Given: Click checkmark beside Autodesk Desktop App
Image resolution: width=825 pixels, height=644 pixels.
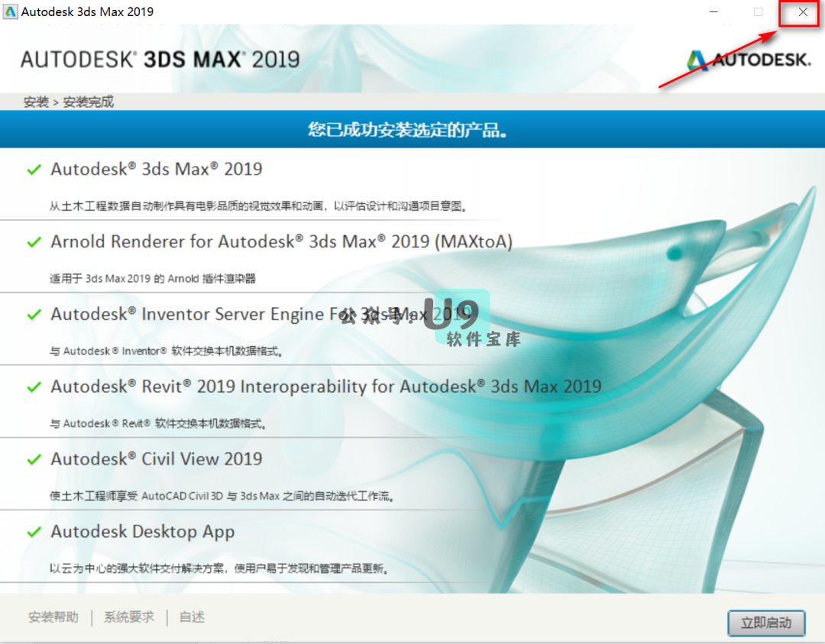Looking at the screenshot, I should coord(34,532).
